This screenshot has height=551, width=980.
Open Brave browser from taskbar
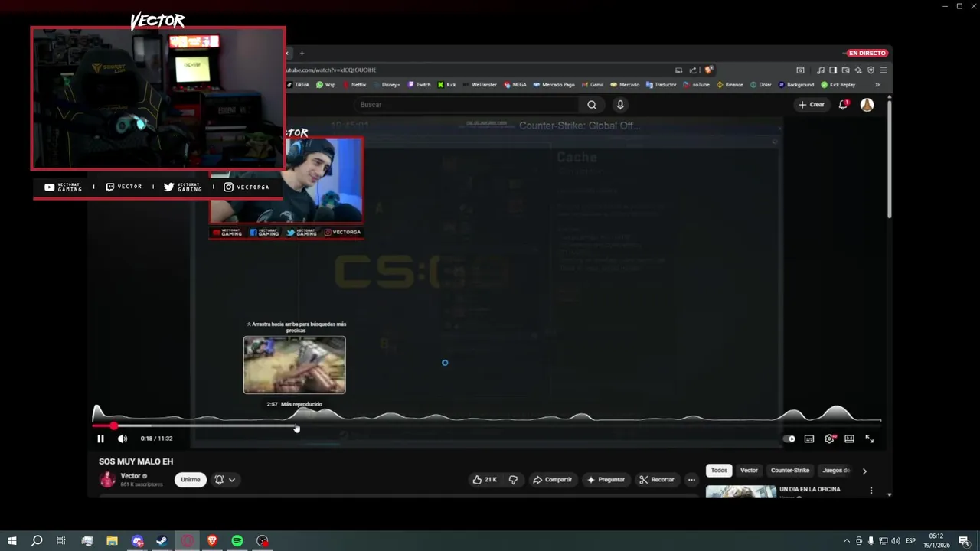(x=212, y=541)
